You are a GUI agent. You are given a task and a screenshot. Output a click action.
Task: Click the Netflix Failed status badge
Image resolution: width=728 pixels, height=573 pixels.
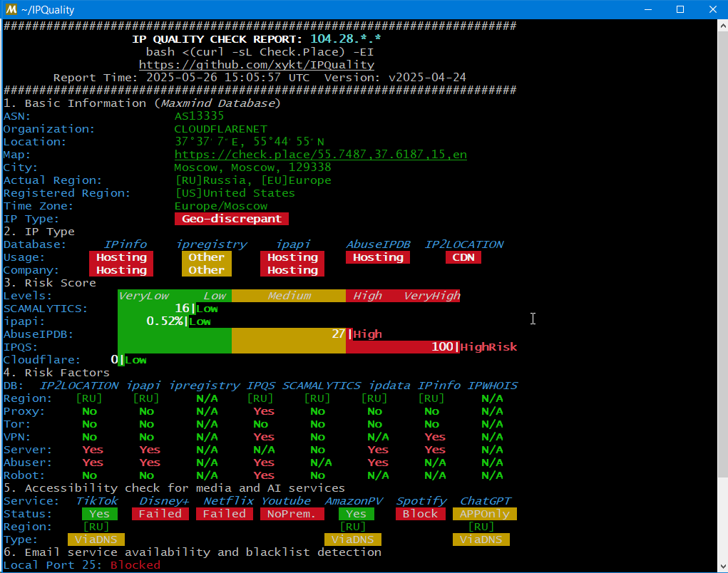(x=225, y=514)
